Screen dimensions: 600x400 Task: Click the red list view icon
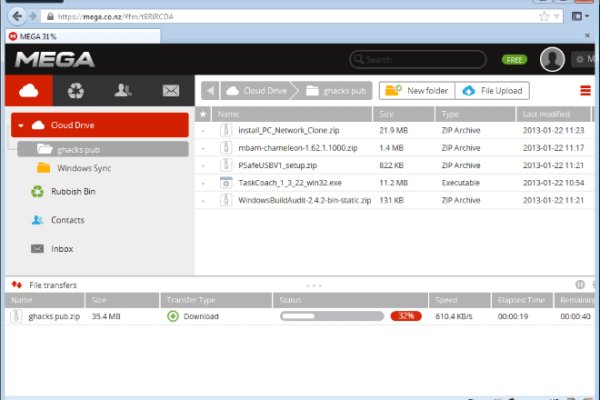coord(585,91)
